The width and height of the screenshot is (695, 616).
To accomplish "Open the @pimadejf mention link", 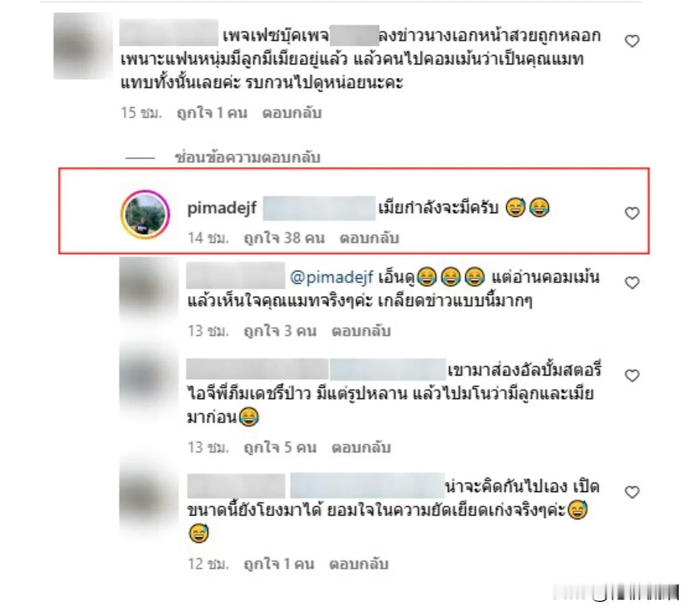I will coord(332,278).
